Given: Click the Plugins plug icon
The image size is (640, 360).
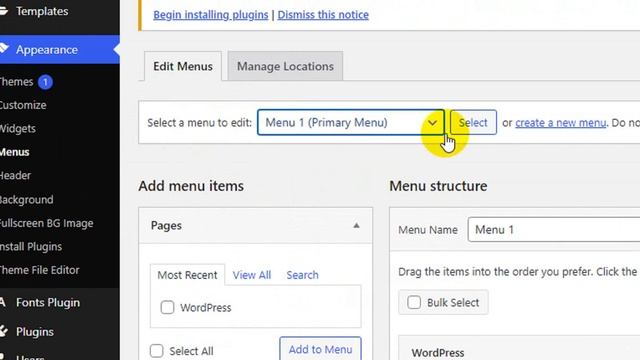Looking at the screenshot, I should tap(4, 331).
